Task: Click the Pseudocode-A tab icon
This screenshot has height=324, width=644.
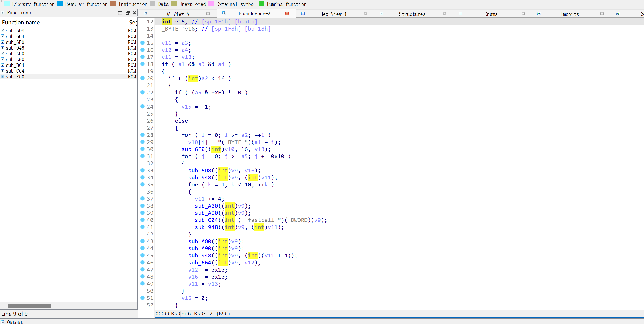Action: (224, 13)
